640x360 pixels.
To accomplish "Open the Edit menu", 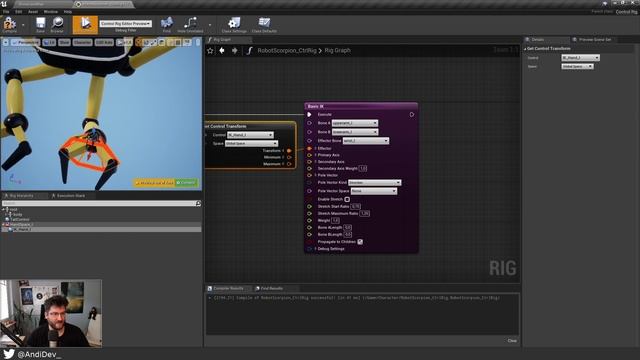I will point(19,11).
